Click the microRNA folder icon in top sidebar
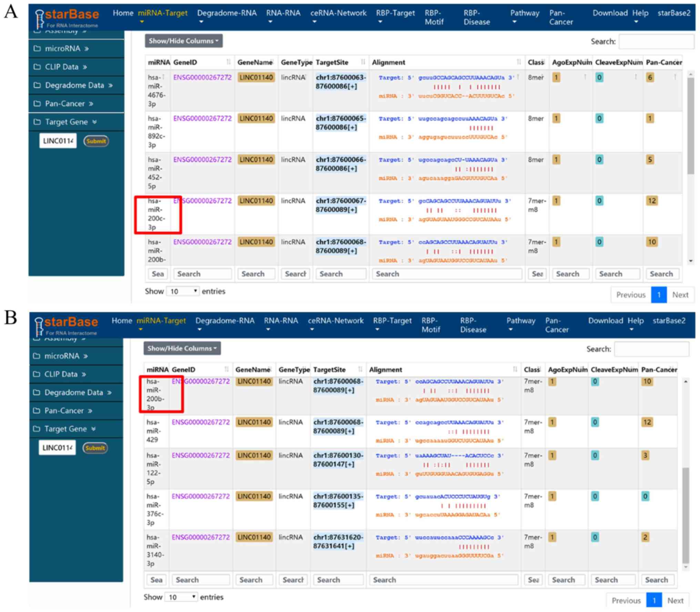Screen dimensions: 700x612 (37, 48)
